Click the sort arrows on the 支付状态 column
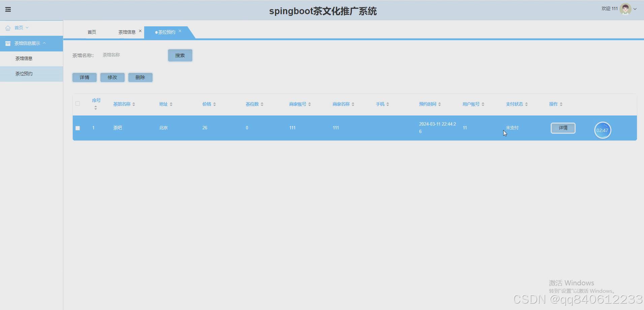The width and height of the screenshot is (644, 310). tap(526, 104)
